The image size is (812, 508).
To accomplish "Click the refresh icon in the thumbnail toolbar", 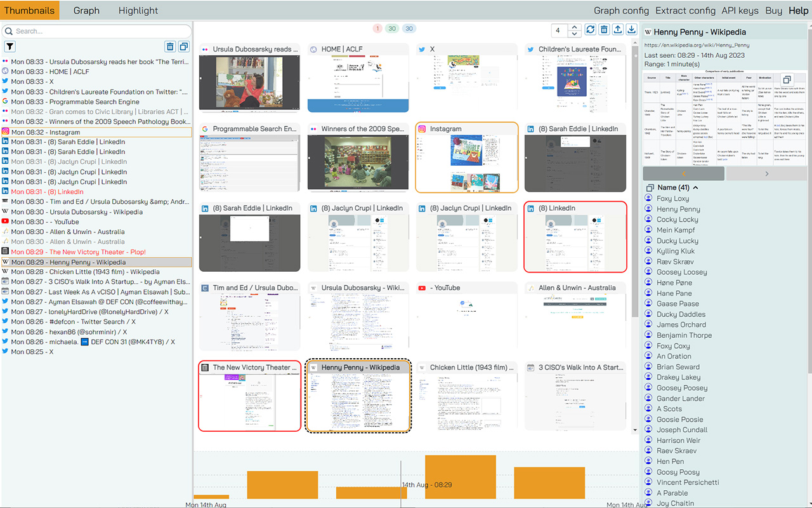I will point(590,30).
